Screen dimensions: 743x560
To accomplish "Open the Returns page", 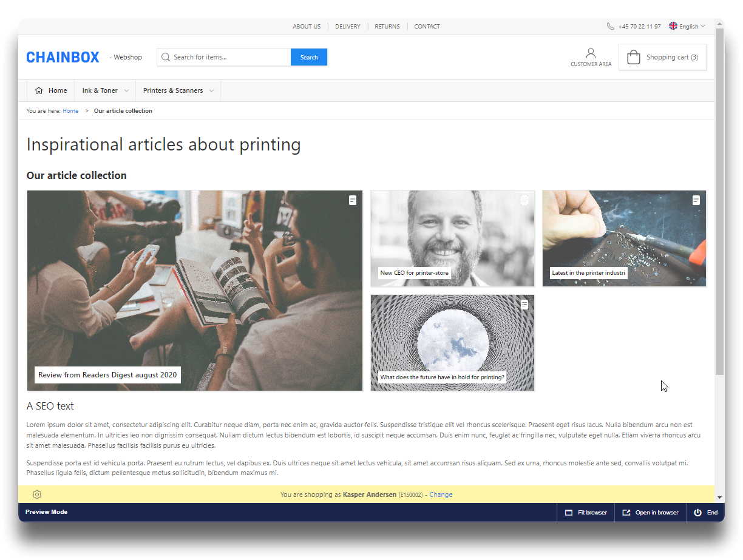I will (387, 27).
